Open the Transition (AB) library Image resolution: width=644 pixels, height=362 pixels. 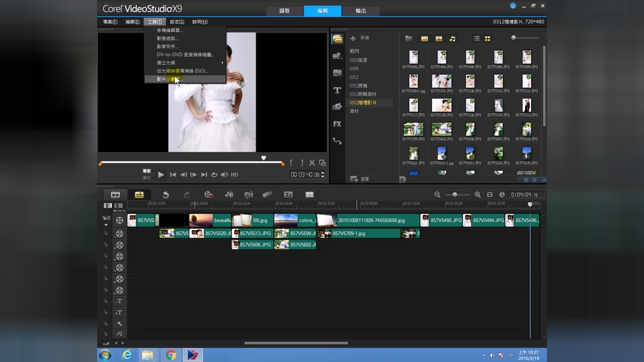coord(337,73)
